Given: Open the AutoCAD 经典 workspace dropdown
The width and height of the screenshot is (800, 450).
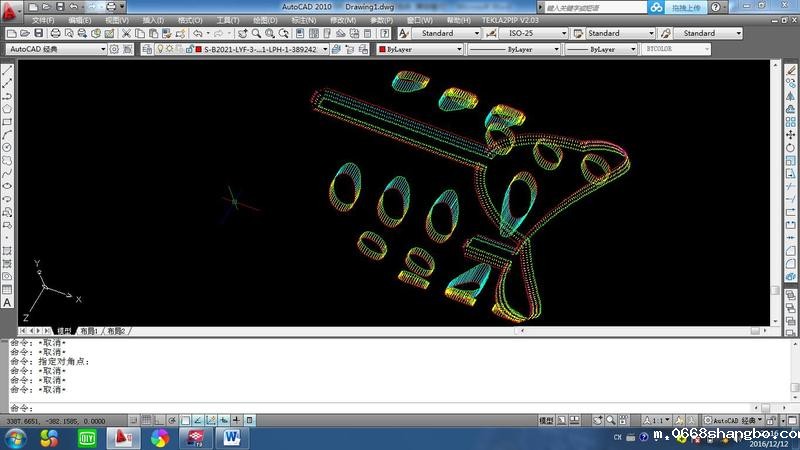Looking at the screenshot, I should pyautogui.click(x=55, y=49).
